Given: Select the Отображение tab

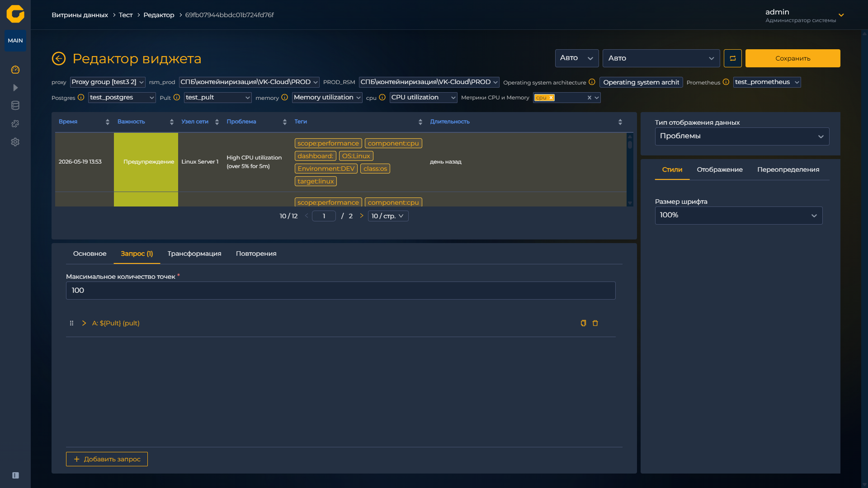Looking at the screenshot, I should point(720,169).
